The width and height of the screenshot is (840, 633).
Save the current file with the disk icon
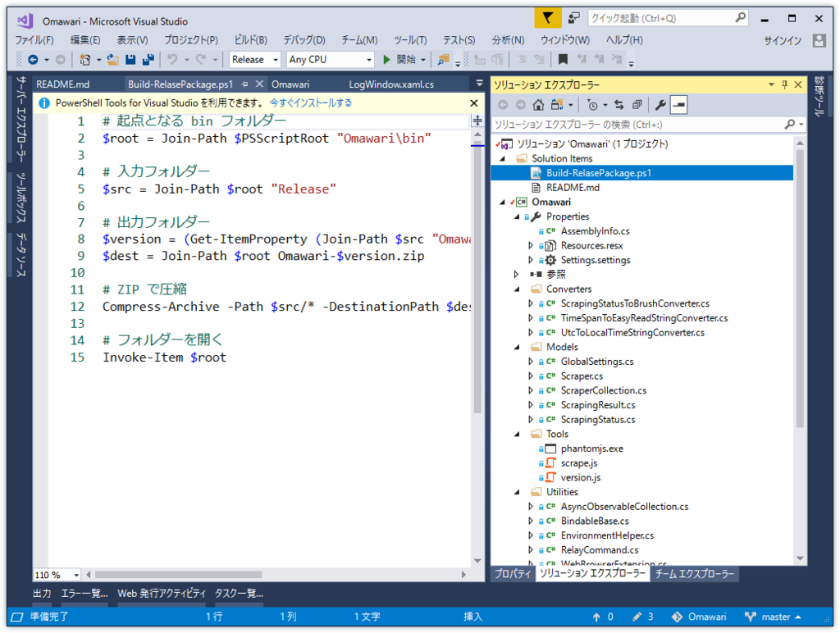click(130, 59)
